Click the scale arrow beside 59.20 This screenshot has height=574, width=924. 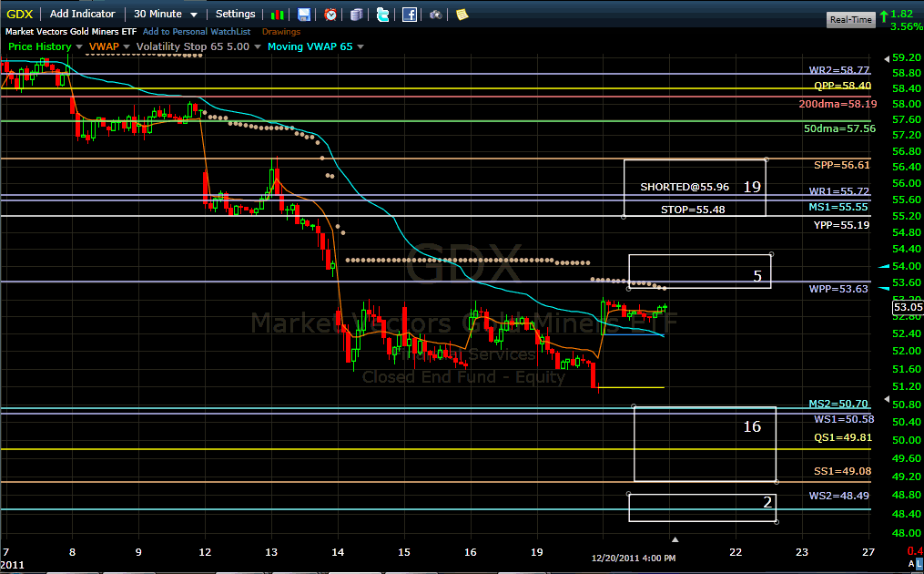click(x=887, y=59)
